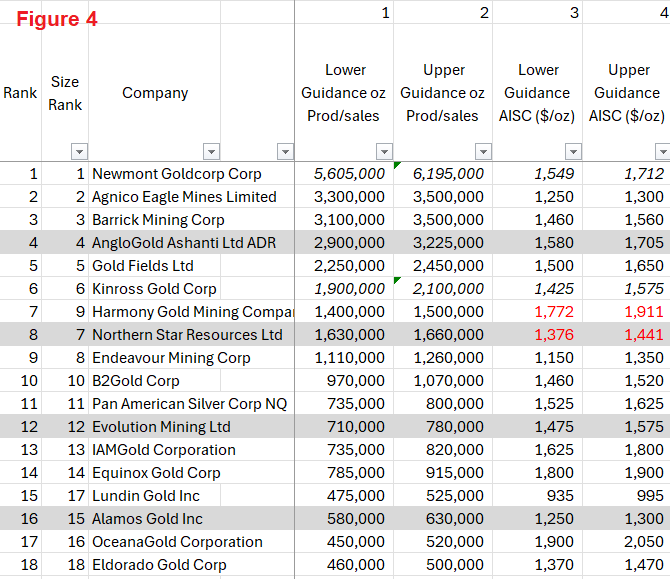
Task: Open filter dropdown in blank column before Lower Guidance oz
Action: coord(285,152)
